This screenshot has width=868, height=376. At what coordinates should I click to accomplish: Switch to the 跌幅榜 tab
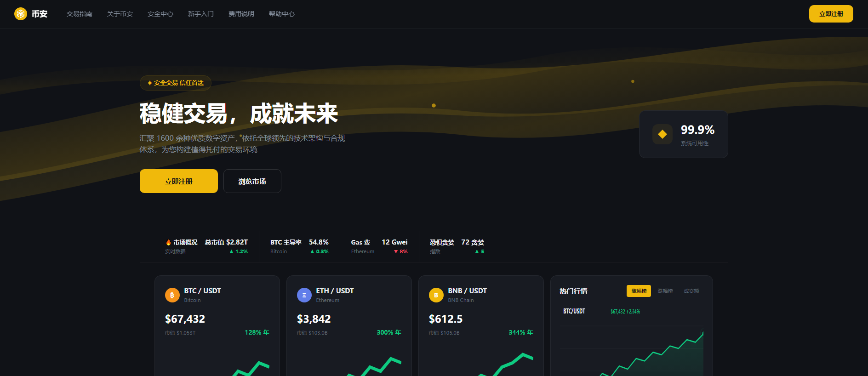[665, 291]
